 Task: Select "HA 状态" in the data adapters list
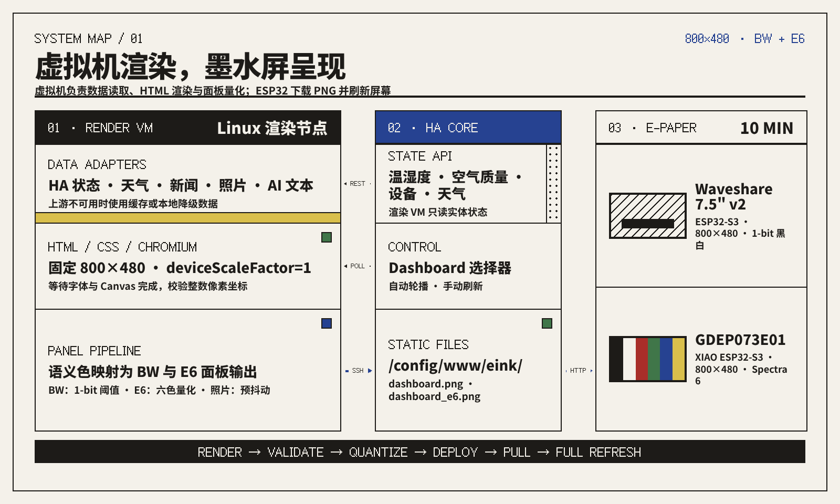point(74,185)
